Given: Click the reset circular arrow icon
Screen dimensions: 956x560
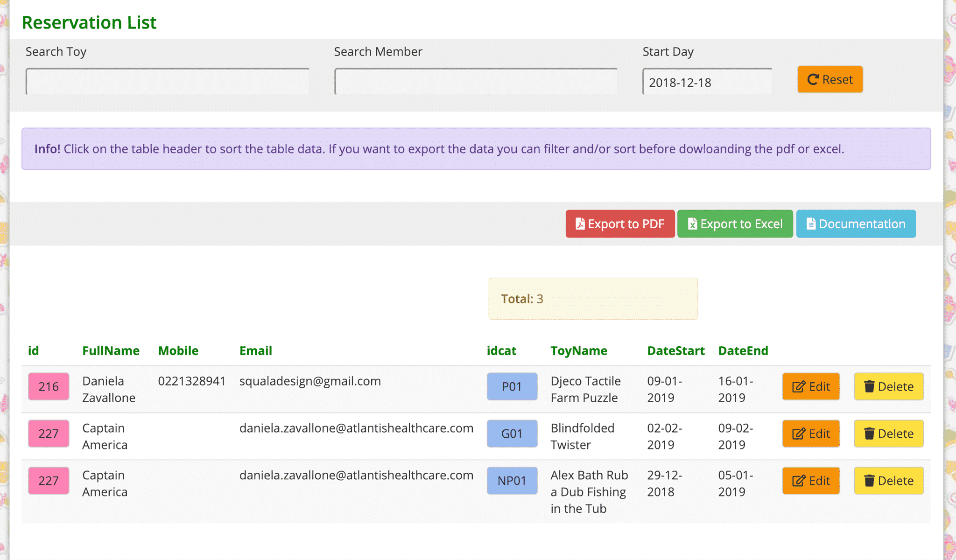Looking at the screenshot, I should [812, 79].
